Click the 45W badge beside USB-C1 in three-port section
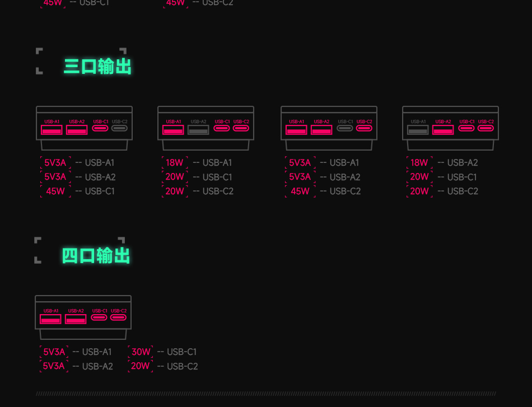The image size is (532, 407). coord(55,191)
